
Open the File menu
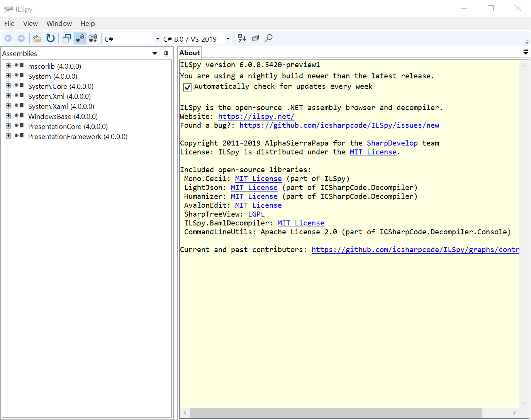(9, 24)
